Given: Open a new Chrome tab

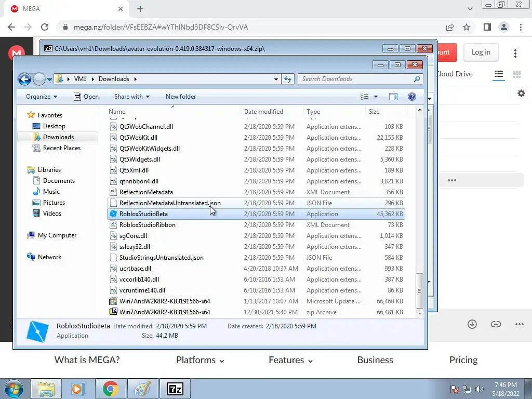Looking at the screenshot, I should click(x=140, y=9).
